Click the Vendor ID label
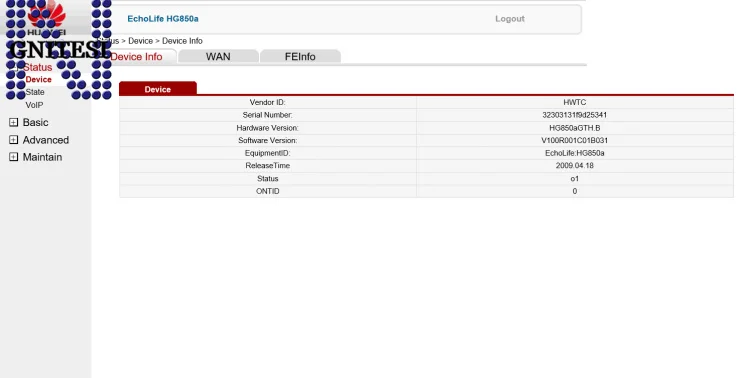This screenshot has width=750, height=378. (267, 102)
